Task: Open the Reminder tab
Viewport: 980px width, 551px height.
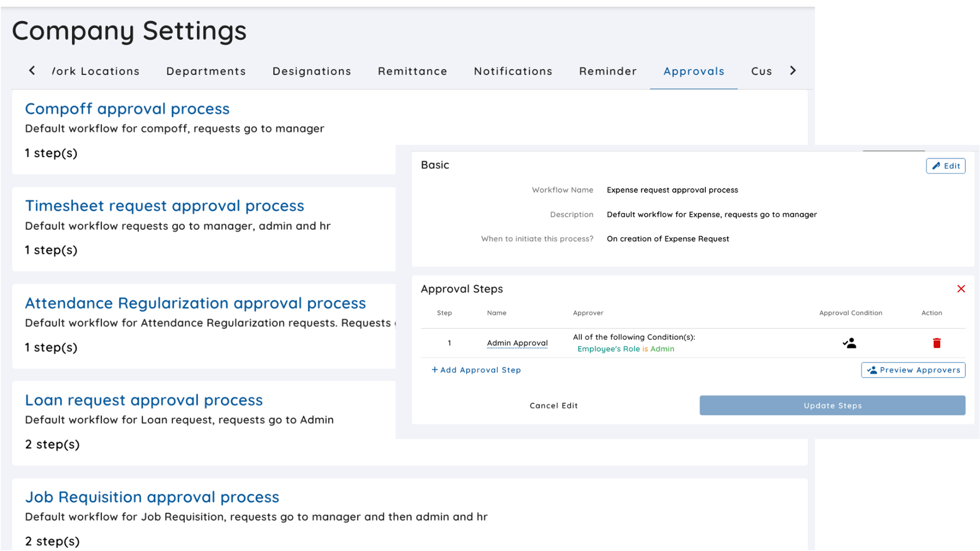Action: 607,71
